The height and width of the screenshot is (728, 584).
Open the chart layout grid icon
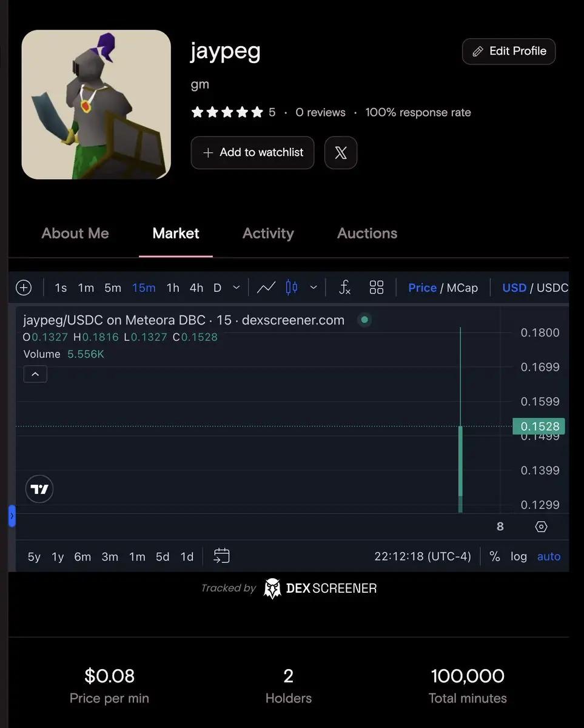click(x=377, y=288)
